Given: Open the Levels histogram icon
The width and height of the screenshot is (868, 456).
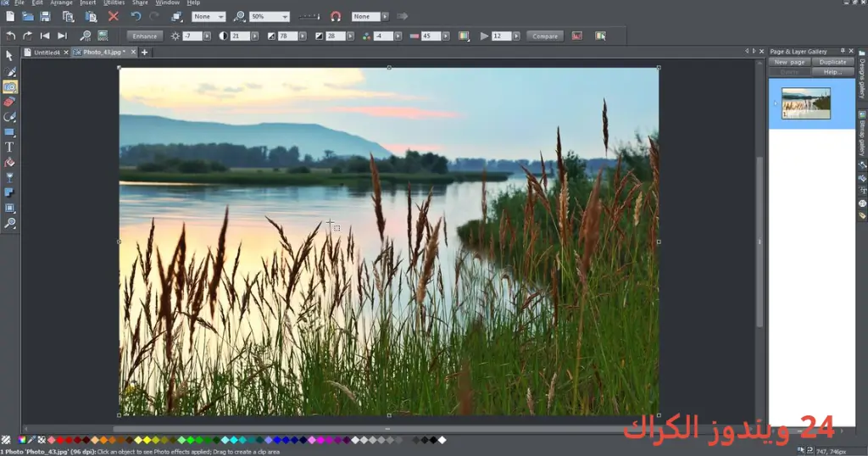Looking at the screenshot, I should click(x=577, y=36).
